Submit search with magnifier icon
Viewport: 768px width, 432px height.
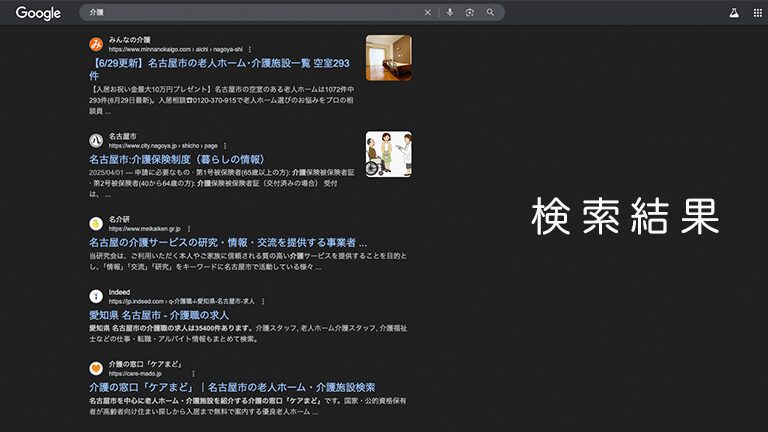pos(490,13)
